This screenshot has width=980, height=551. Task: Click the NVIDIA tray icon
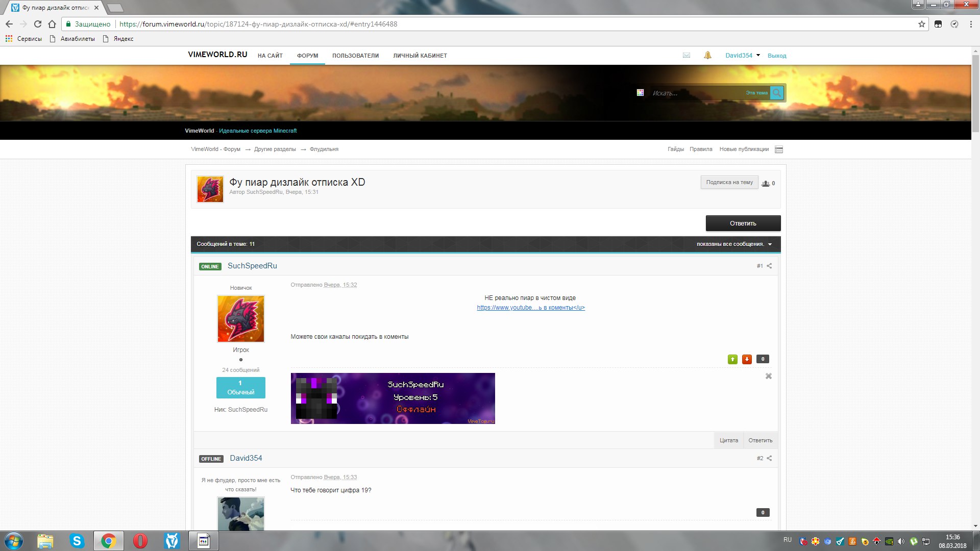tap(889, 541)
